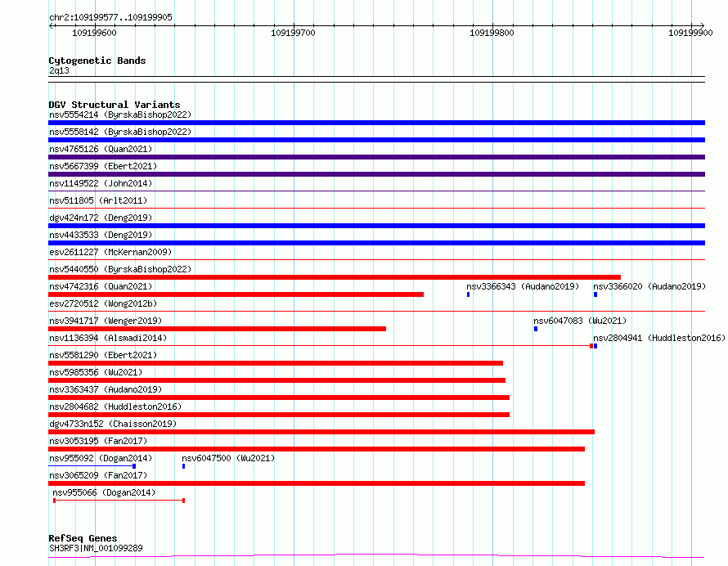Click the blue bar under nsv5554214
Screen dimensions: 728x566
click(x=376, y=123)
